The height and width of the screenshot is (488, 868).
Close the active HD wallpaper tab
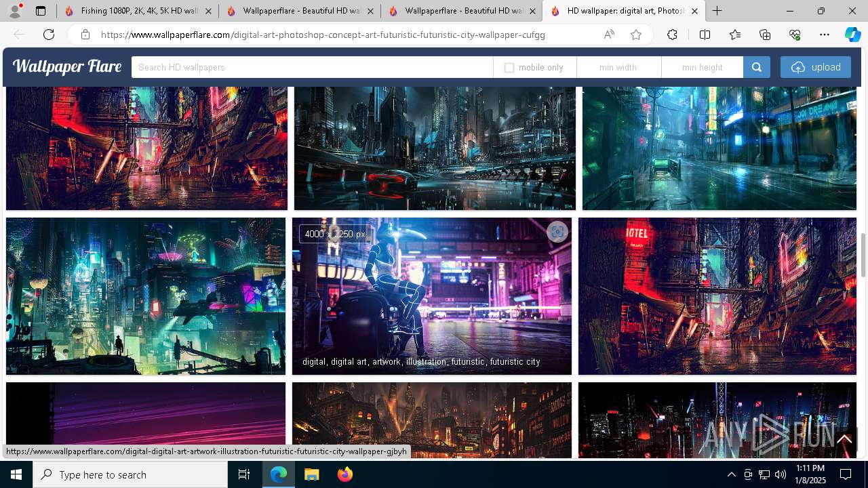694,11
